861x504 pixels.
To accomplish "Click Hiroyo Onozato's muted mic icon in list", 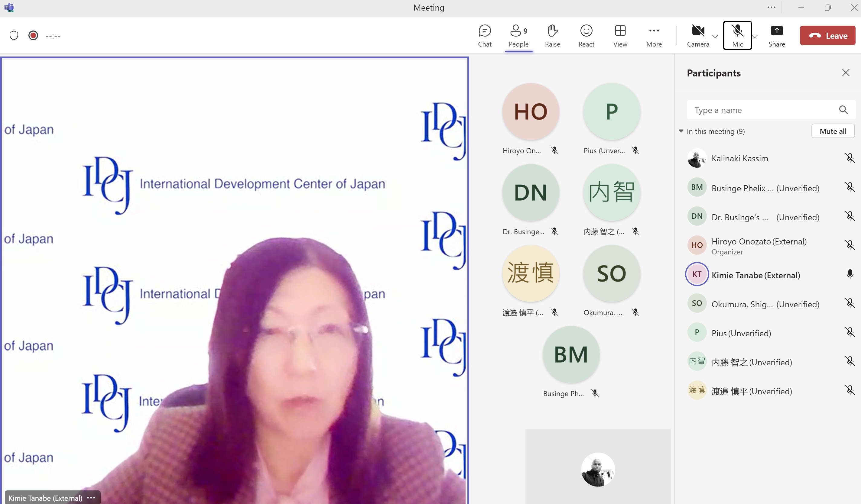I will 850,245.
